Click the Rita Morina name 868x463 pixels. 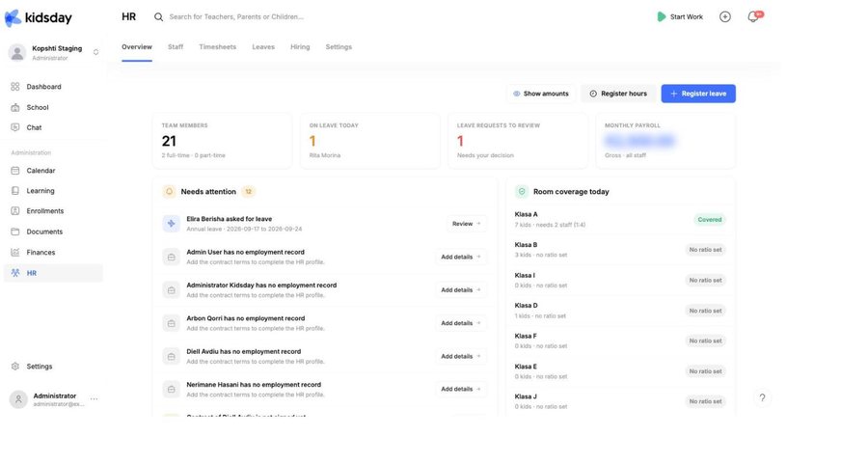tap(325, 155)
